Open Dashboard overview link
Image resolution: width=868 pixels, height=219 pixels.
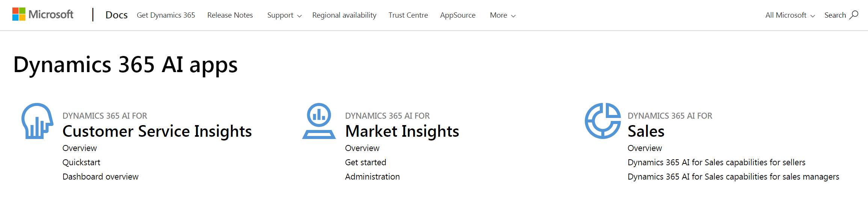pyautogui.click(x=100, y=177)
